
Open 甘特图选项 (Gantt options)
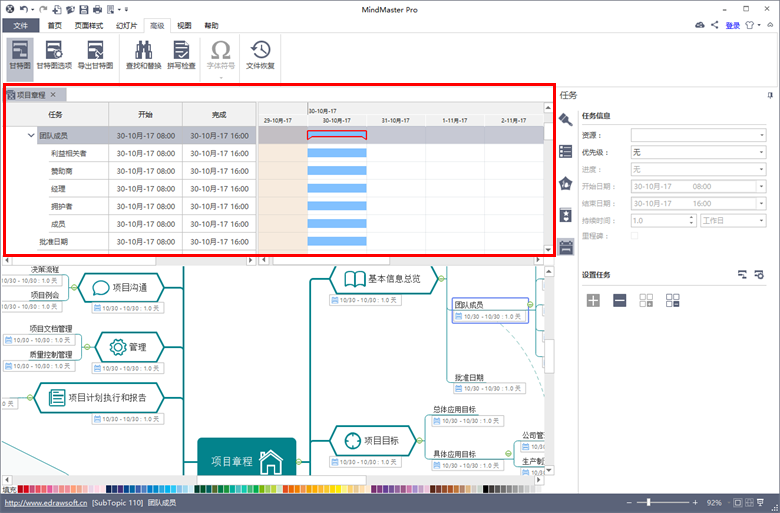[54, 55]
